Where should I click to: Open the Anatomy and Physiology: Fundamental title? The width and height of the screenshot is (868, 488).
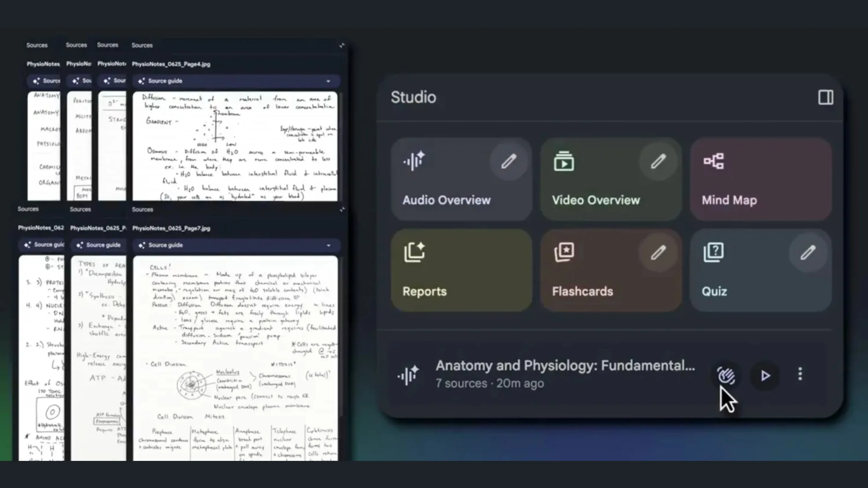[565, 366]
